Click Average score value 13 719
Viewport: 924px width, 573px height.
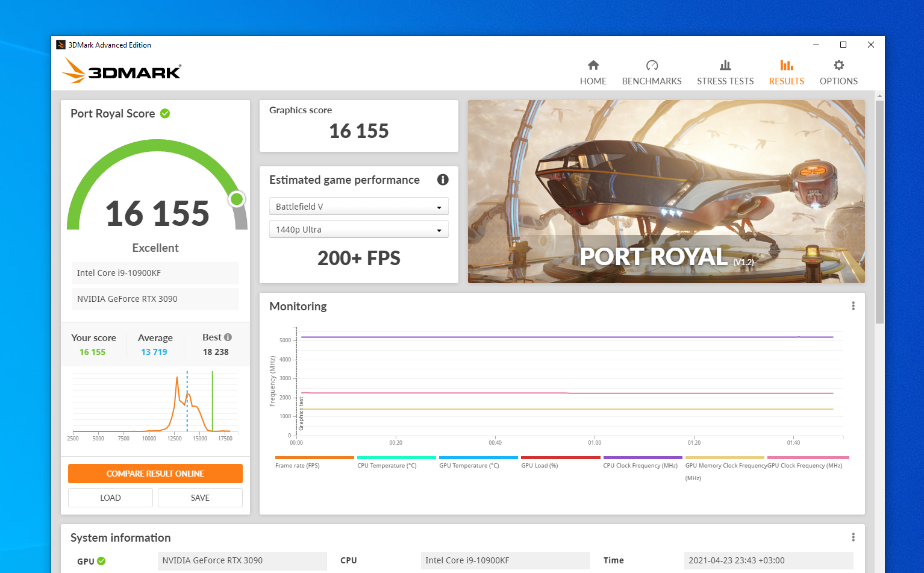tap(154, 352)
